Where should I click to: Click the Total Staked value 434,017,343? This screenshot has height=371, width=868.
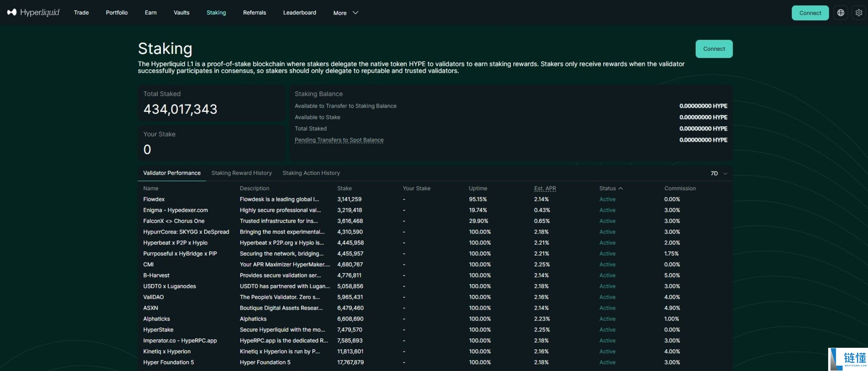tap(180, 109)
